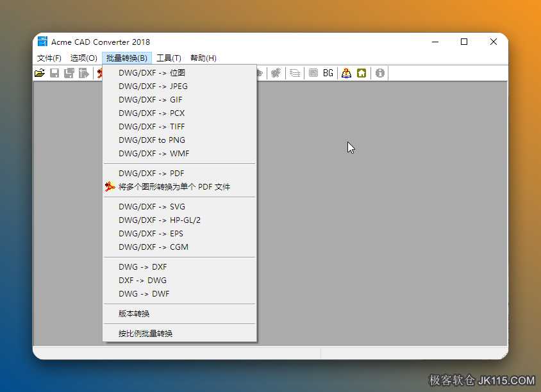Viewport: 541px width, 392px height.
Task: Click the gray info about icon
Action: (380, 73)
